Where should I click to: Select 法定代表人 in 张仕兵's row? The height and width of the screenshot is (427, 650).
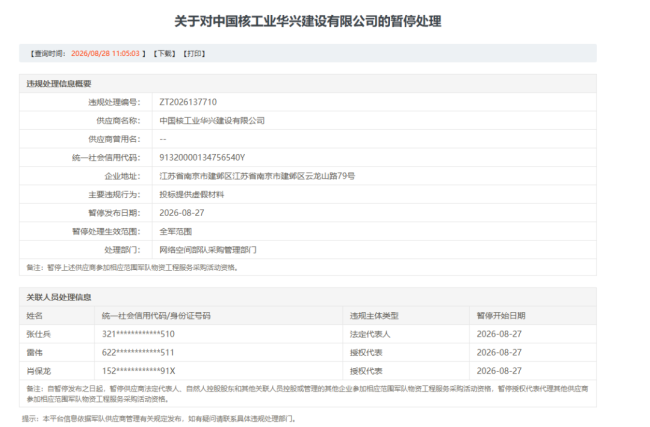370,334
